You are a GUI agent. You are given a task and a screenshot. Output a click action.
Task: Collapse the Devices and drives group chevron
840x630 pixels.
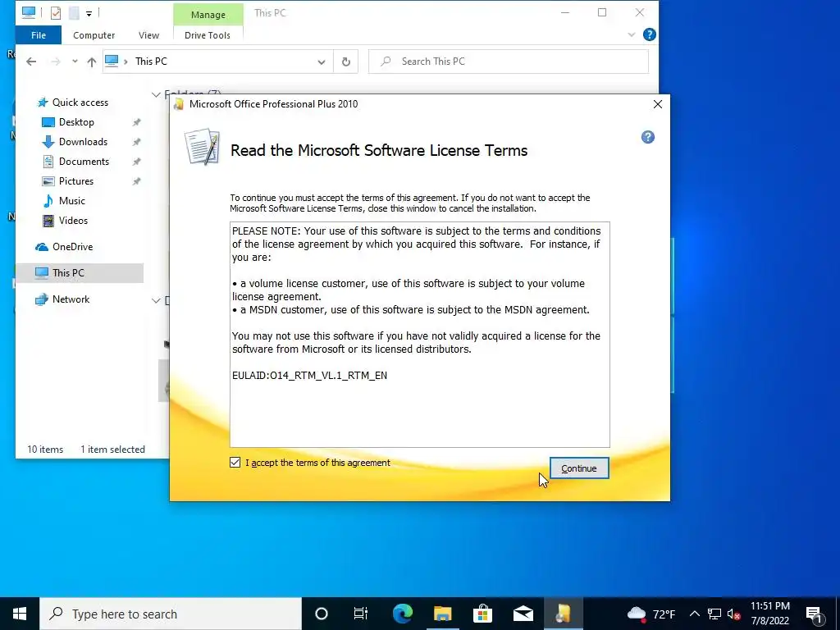[156, 300]
